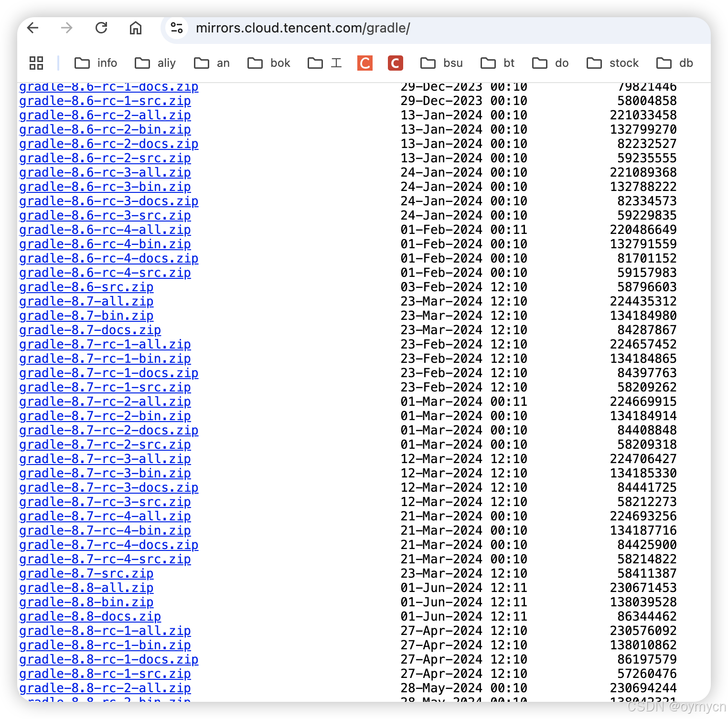The height and width of the screenshot is (719, 728).
Task: Reload the gradle mirror page
Action: click(x=101, y=28)
